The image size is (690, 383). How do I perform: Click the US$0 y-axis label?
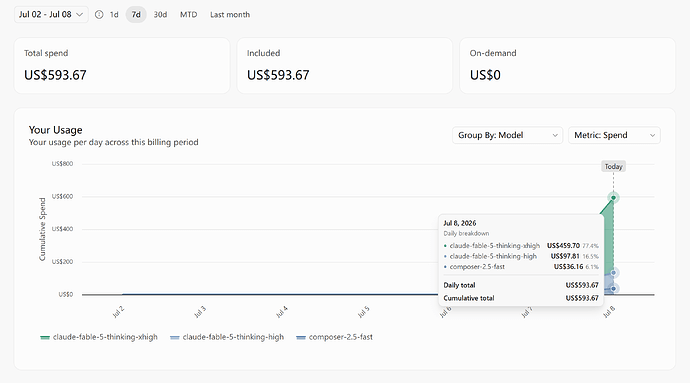[66, 294]
